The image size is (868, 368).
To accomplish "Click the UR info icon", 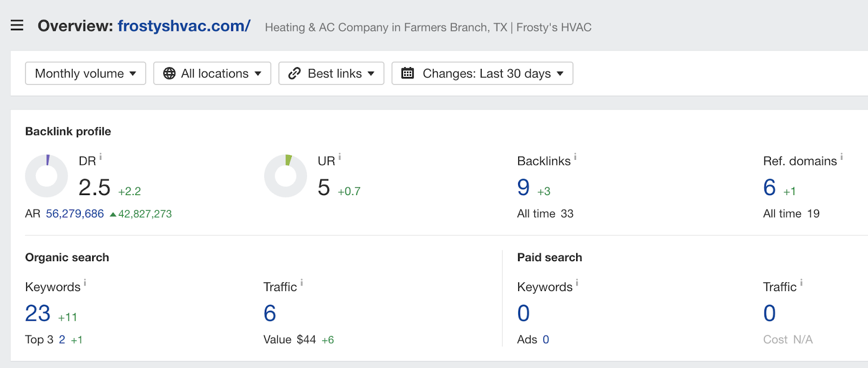I will click(x=340, y=157).
